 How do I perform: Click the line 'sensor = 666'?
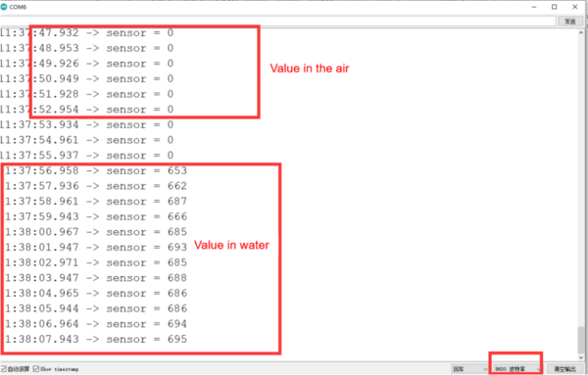96,217
